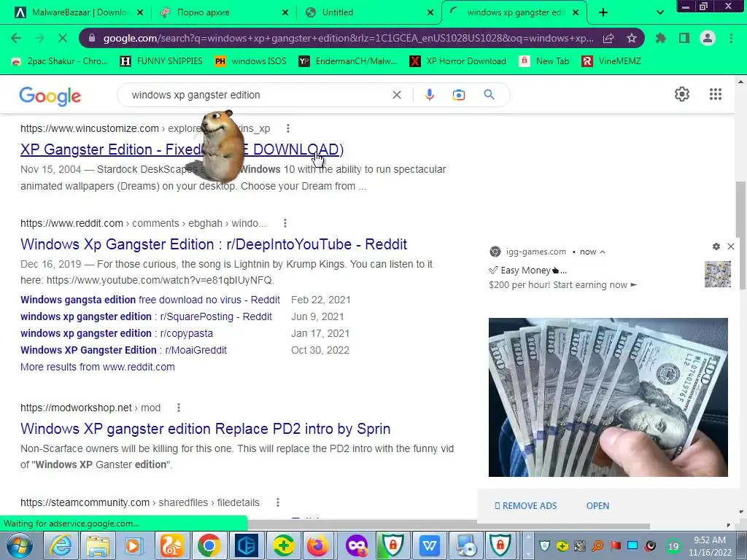Open the New Tab bookmark

point(544,61)
